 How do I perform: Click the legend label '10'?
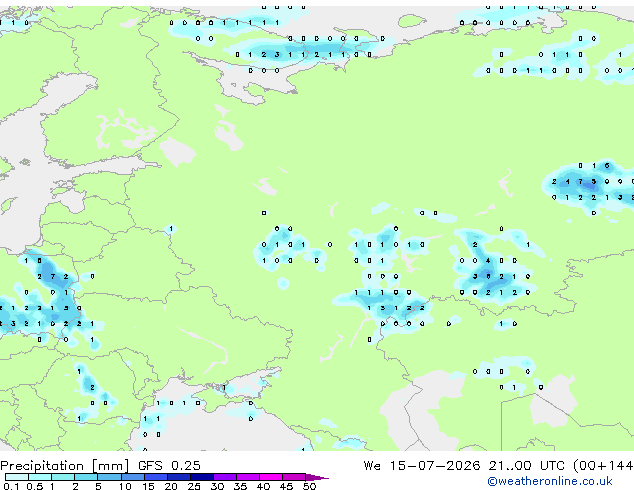tap(125, 486)
